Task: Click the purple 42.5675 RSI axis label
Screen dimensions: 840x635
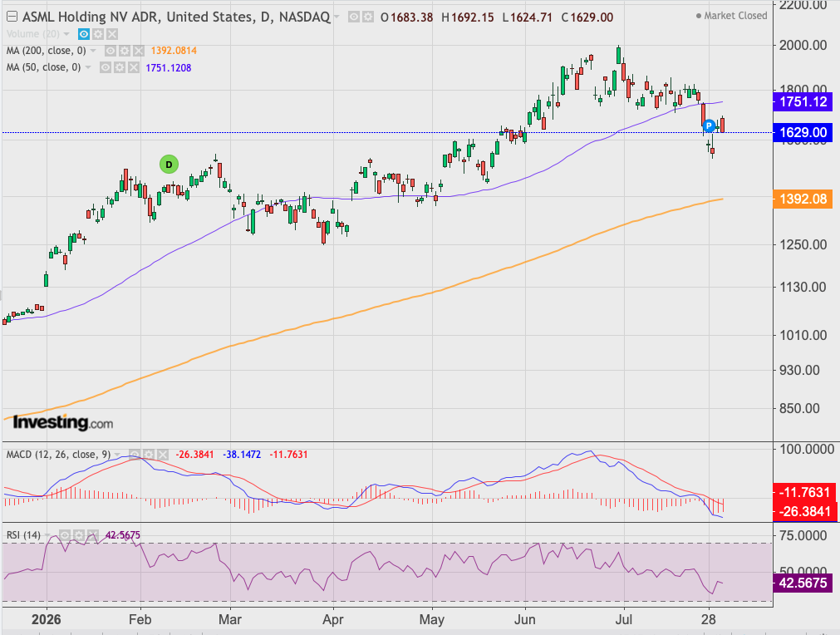Action: coord(803,583)
